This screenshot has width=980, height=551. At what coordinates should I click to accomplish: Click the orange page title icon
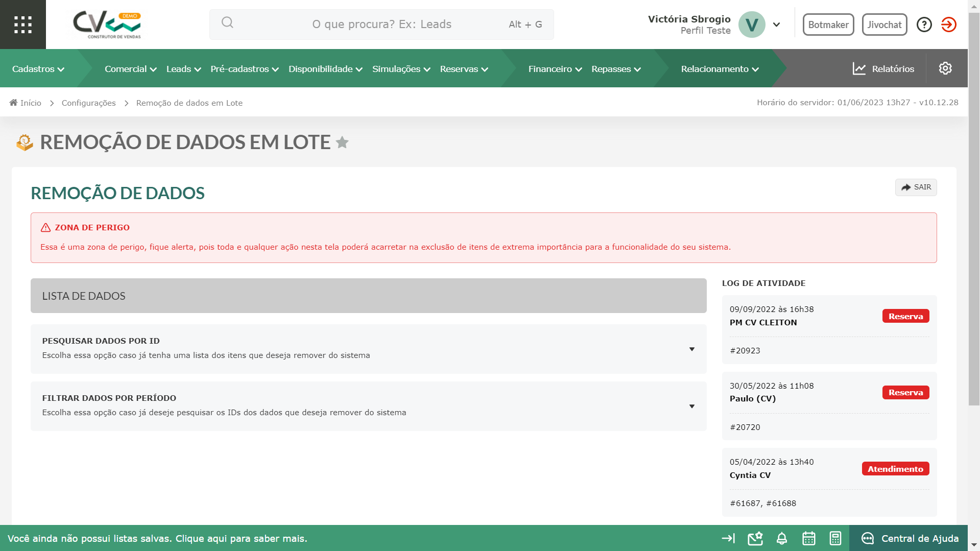tap(25, 142)
